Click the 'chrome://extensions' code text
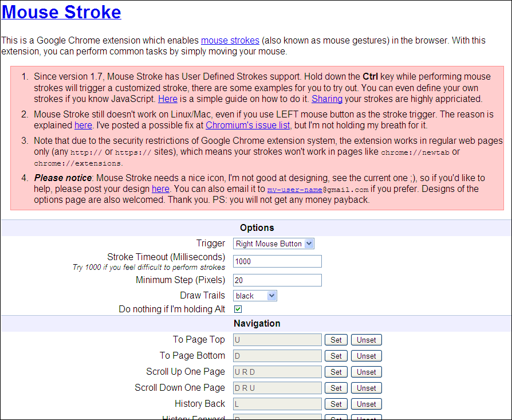 pos(78,163)
